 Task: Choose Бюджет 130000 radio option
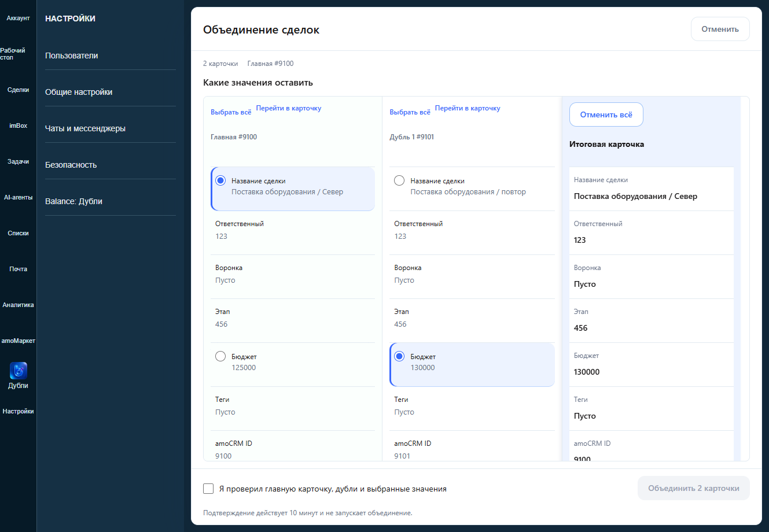coord(399,356)
